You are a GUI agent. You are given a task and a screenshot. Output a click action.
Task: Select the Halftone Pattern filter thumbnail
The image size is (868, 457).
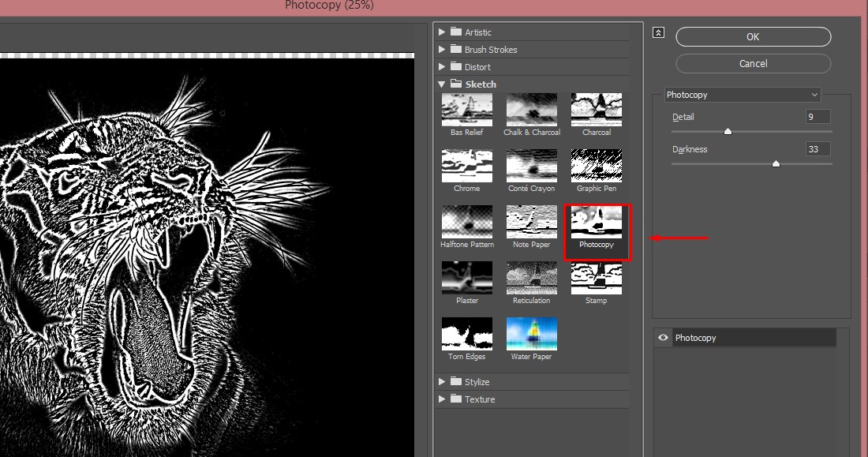[x=466, y=222]
